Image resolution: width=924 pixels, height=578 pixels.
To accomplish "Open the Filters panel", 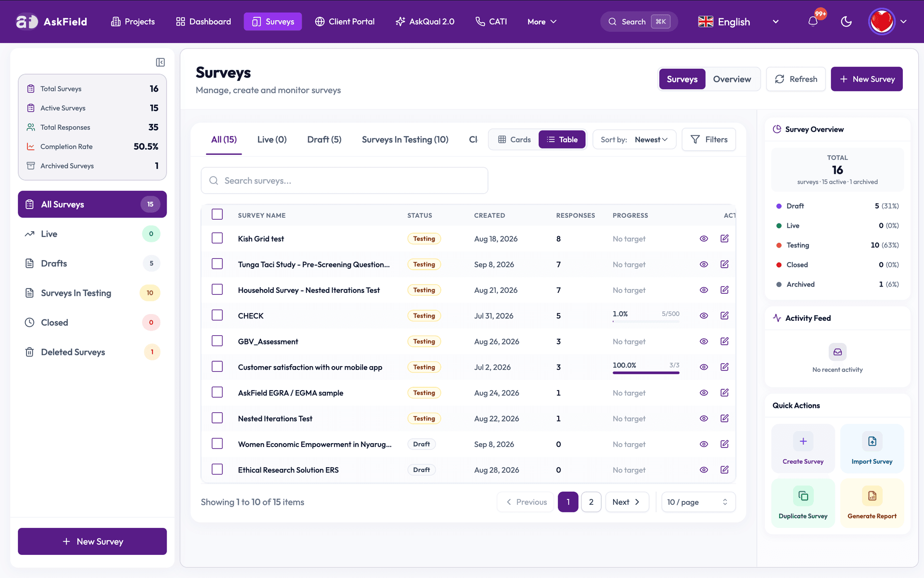I will pos(709,140).
